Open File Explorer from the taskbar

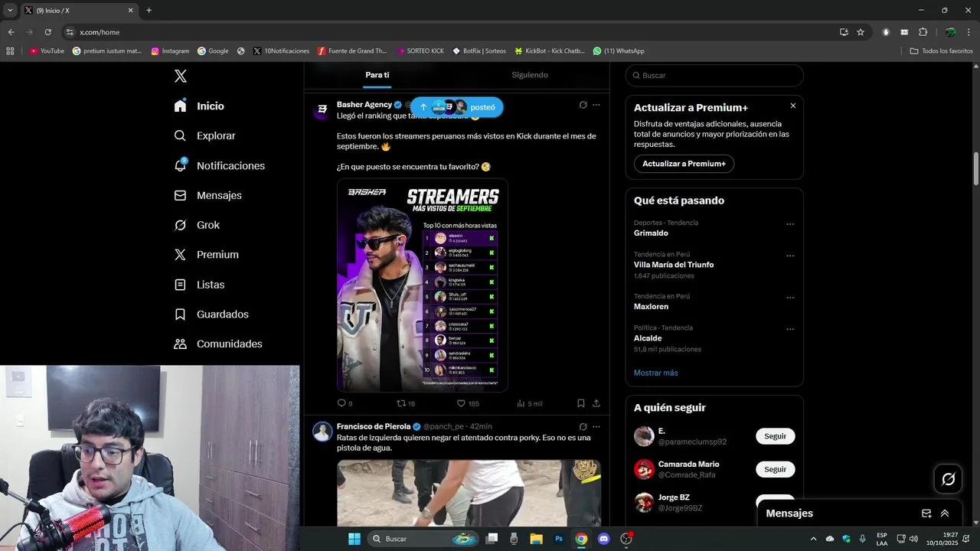(x=536, y=539)
